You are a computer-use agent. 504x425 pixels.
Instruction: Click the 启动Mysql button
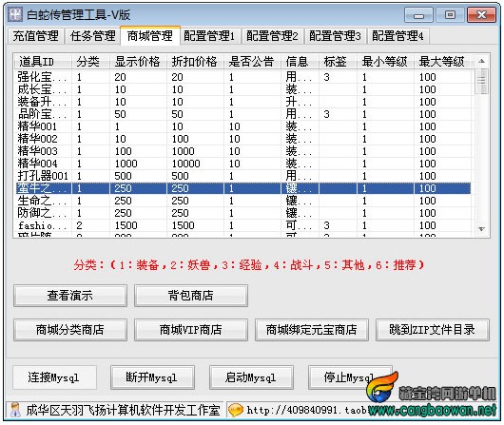point(251,377)
